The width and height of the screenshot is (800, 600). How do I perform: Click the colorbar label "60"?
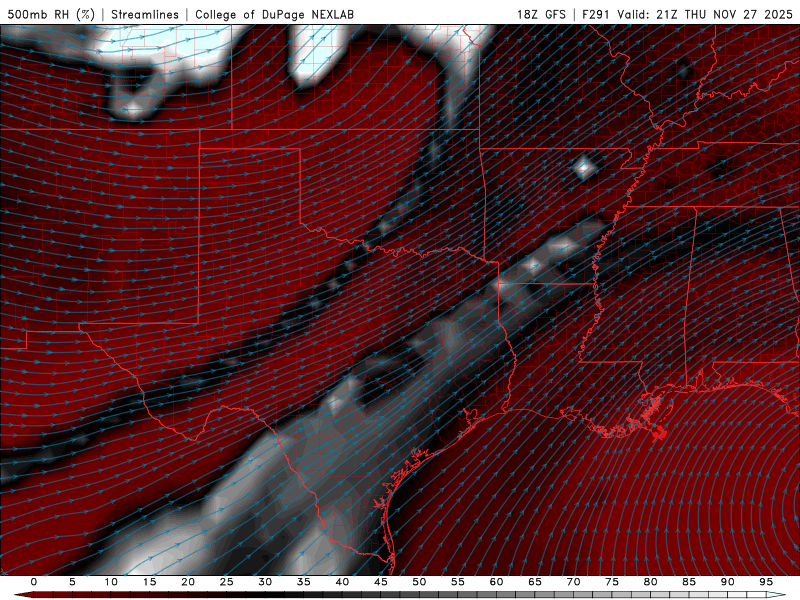(x=496, y=582)
